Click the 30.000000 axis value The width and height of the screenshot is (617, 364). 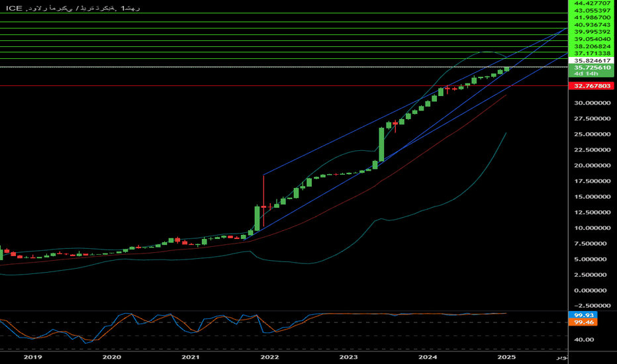pos(593,103)
